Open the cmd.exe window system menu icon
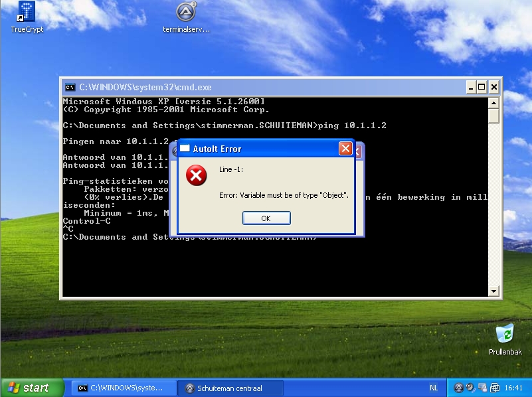 [70, 87]
